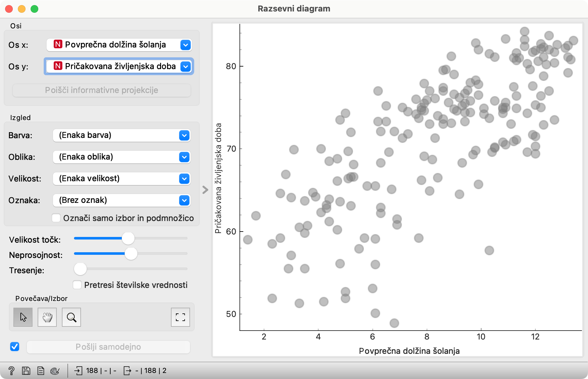Activate the hand pan tool

[x=47, y=317]
